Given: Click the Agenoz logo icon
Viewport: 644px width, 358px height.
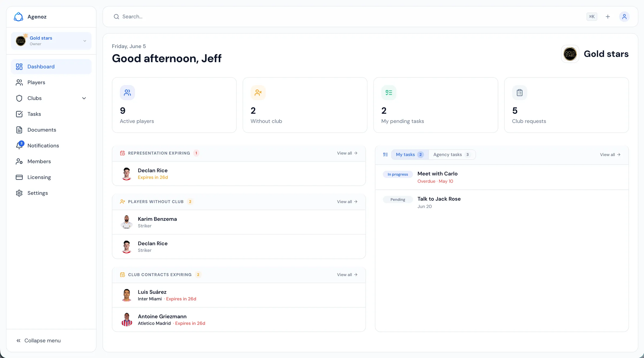Looking at the screenshot, I should [19, 17].
